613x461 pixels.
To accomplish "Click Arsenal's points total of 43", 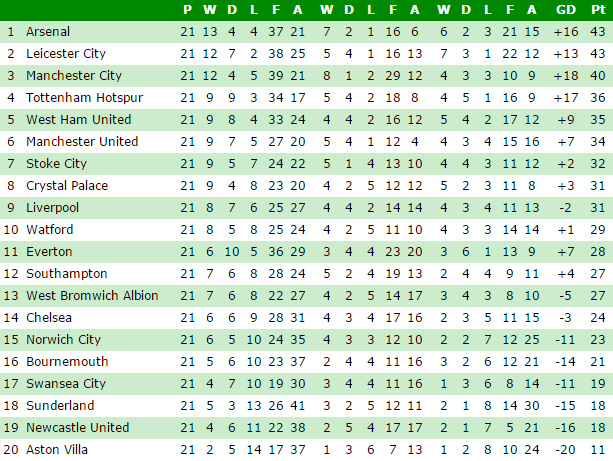I will tap(598, 32).
